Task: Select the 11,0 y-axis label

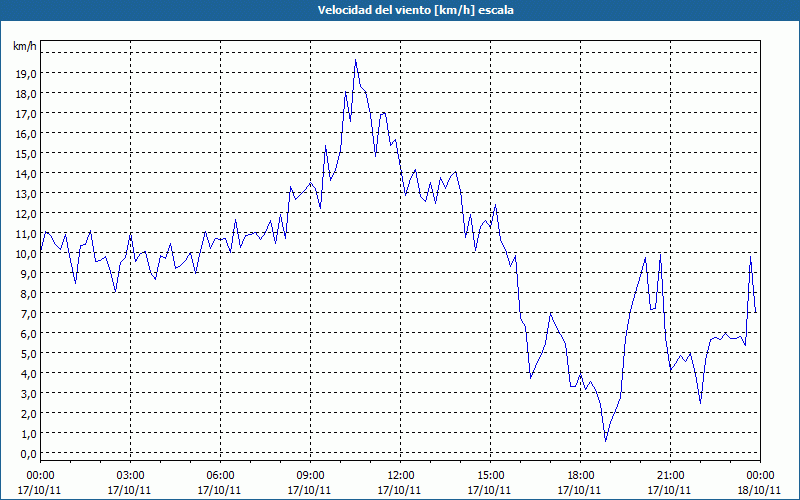Action: pyautogui.click(x=26, y=234)
